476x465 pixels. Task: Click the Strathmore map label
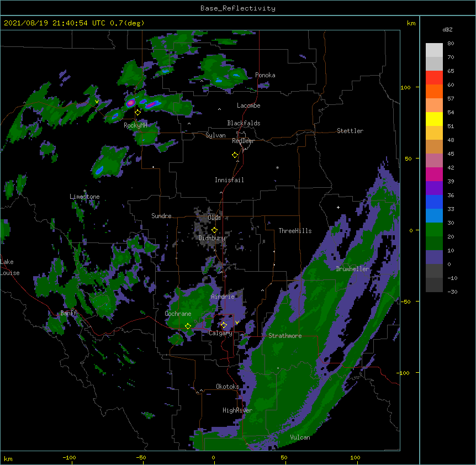(x=285, y=336)
